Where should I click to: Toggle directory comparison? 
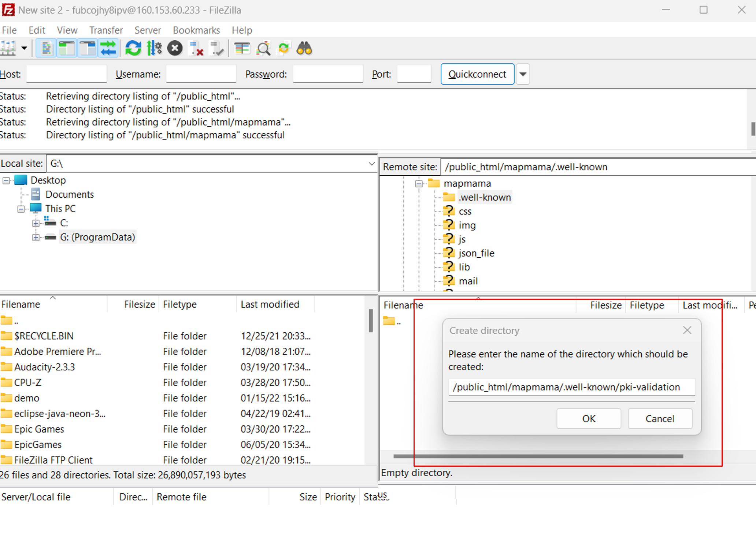tap(263, 48)
